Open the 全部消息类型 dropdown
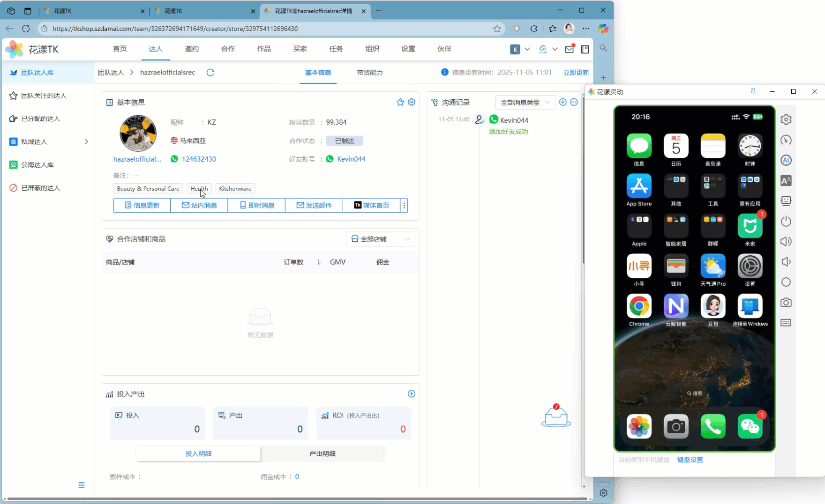 (x=525, y=102)
